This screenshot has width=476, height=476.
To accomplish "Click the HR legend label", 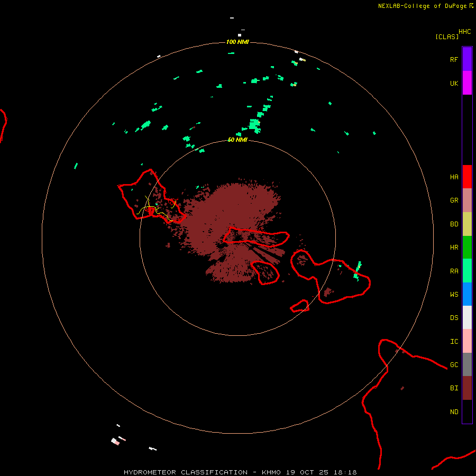I will click(454, 248).
